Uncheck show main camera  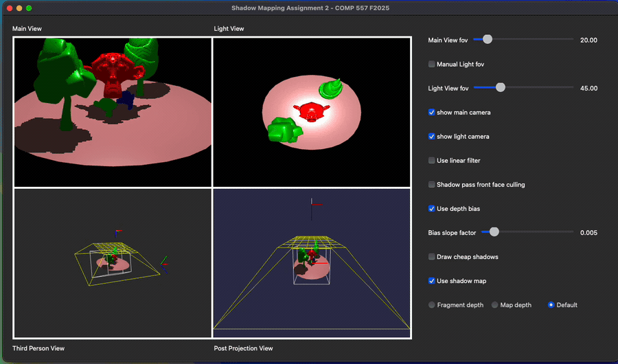[x=432, y=113]
